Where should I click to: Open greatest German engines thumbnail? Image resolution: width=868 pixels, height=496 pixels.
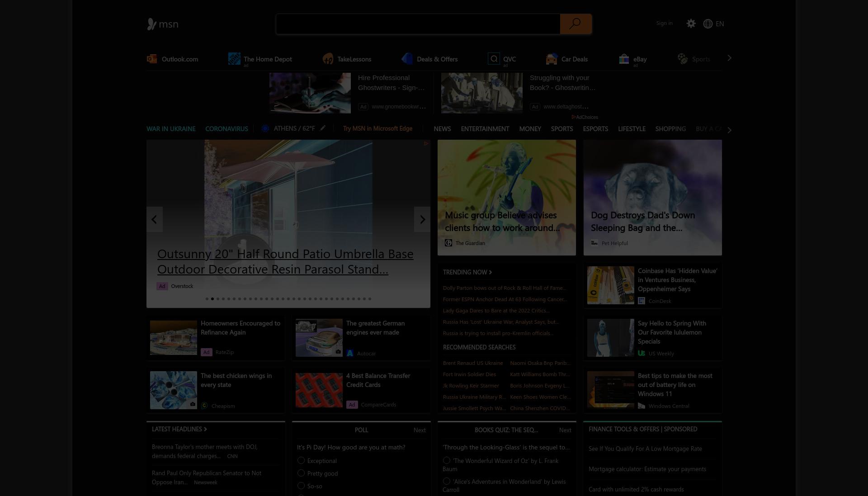[x=319, y=338]
